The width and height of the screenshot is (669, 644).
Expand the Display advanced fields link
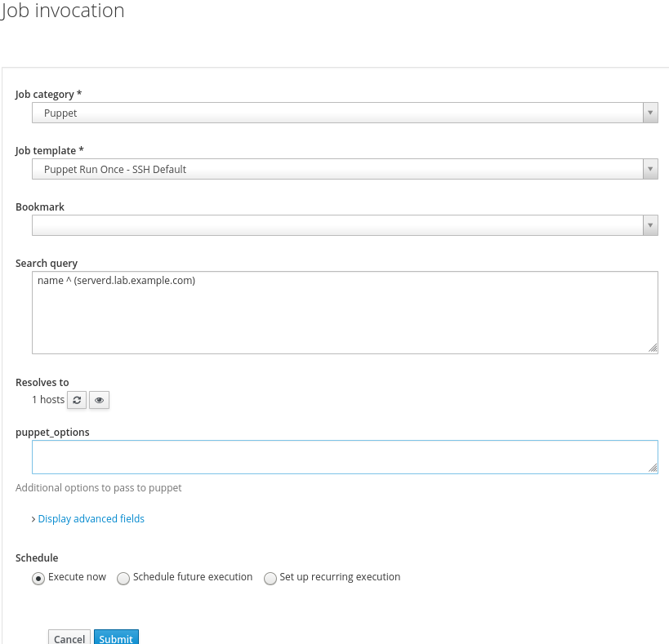point(91,519)
